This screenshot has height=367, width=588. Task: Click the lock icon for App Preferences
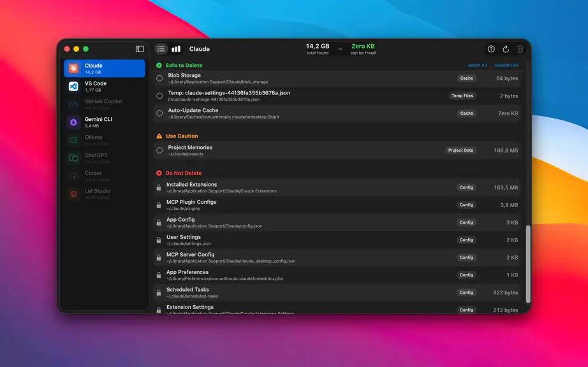tap(159, 275)
